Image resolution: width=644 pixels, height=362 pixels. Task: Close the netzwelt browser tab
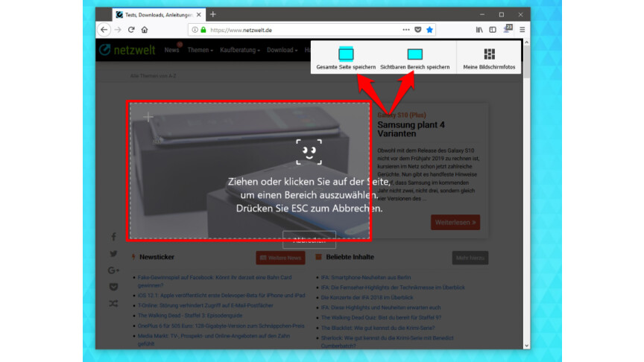(x=199, y=14)
